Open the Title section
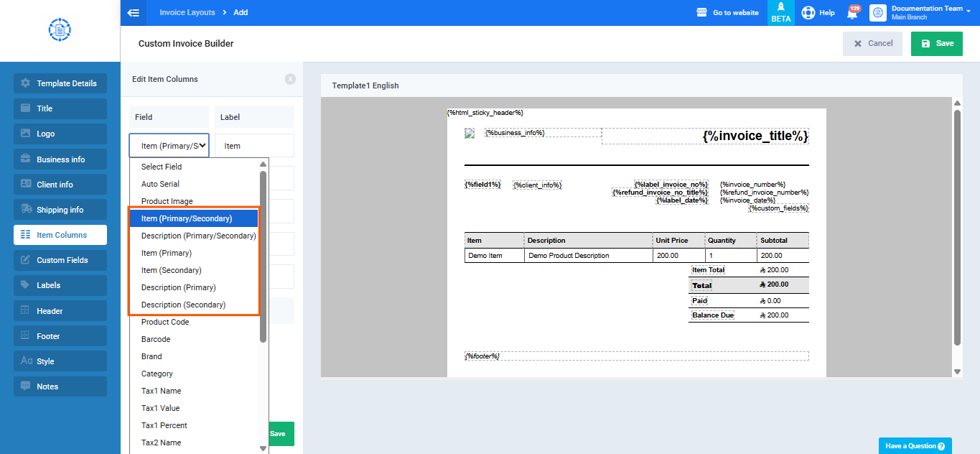980x454 pixels. point(60,108)
